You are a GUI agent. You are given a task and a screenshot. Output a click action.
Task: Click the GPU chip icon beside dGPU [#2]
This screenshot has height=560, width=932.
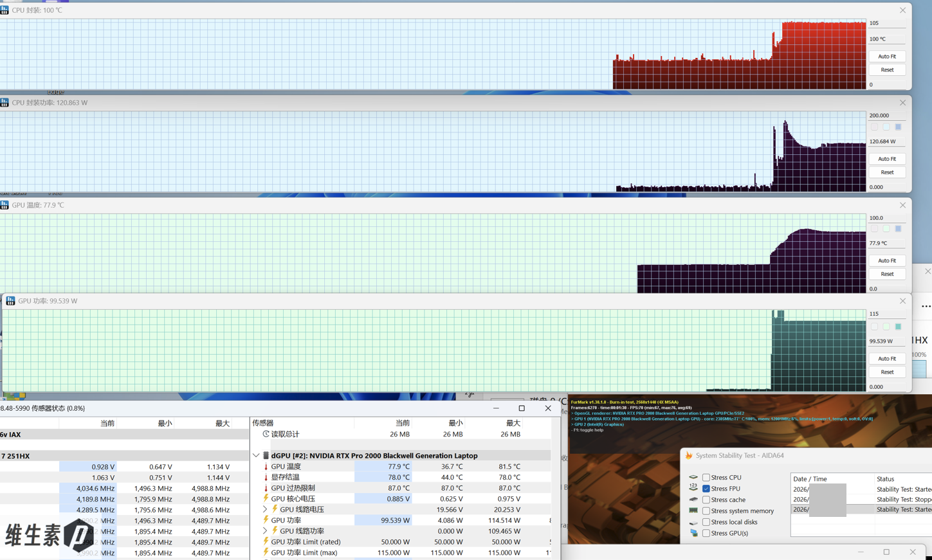tap(266, 456)
